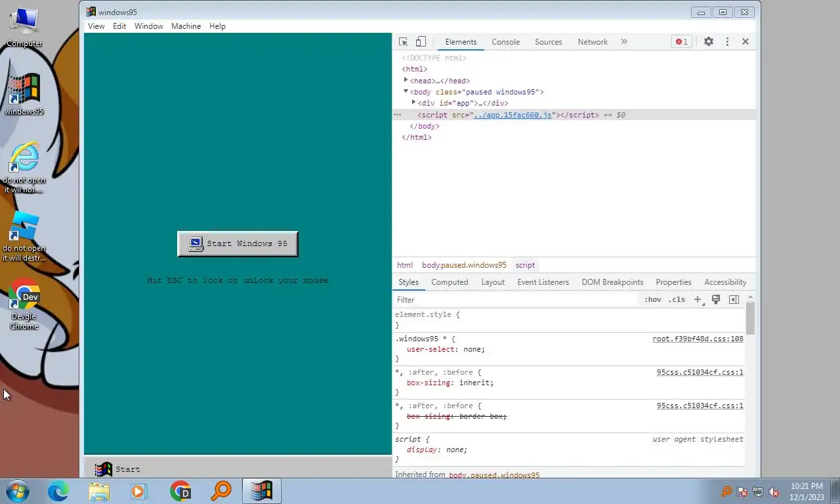
Task: Open the Computed pane tab
Action: coord(450,282)
